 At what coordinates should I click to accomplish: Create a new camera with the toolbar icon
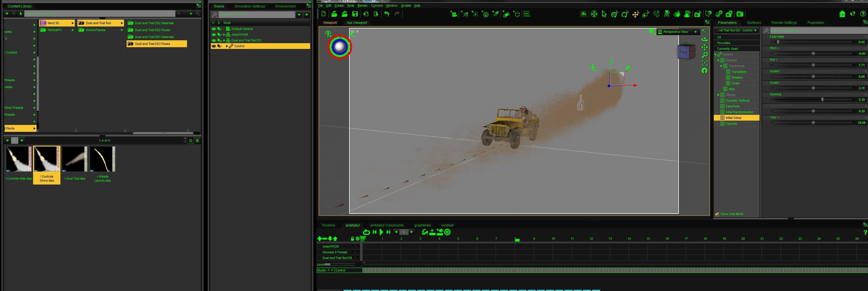[453, 14]
